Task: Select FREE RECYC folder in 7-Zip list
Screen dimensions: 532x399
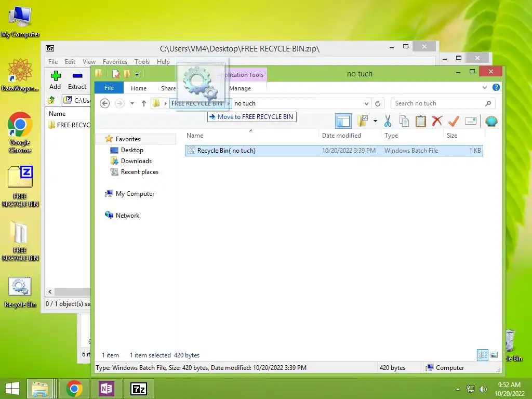Action: point(70,125)
